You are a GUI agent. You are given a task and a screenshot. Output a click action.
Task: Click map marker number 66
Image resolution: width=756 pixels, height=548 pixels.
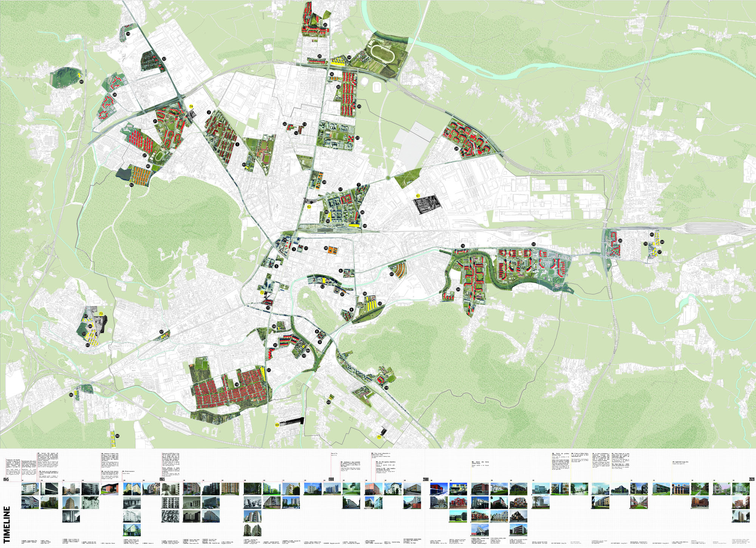pos(71,395)
